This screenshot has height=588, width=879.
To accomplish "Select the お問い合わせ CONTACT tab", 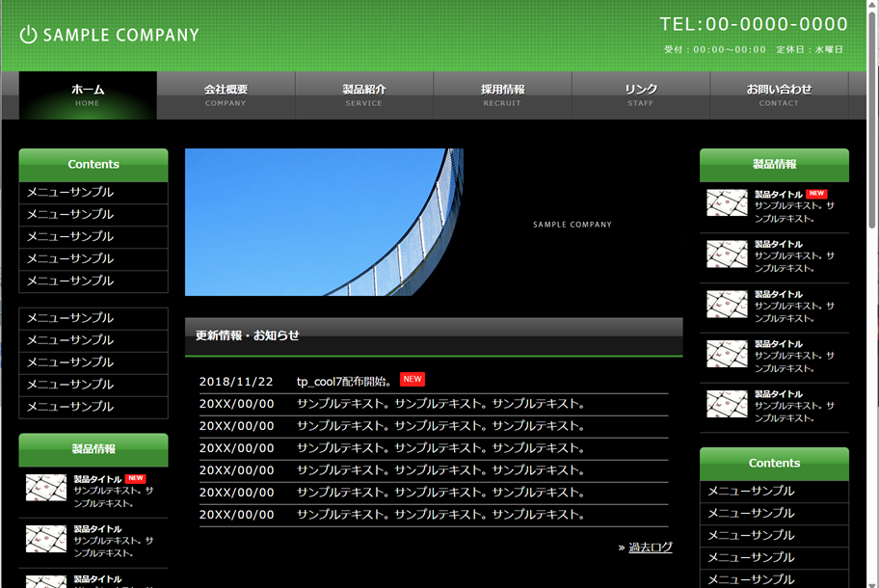I will [x=779, y=95].
